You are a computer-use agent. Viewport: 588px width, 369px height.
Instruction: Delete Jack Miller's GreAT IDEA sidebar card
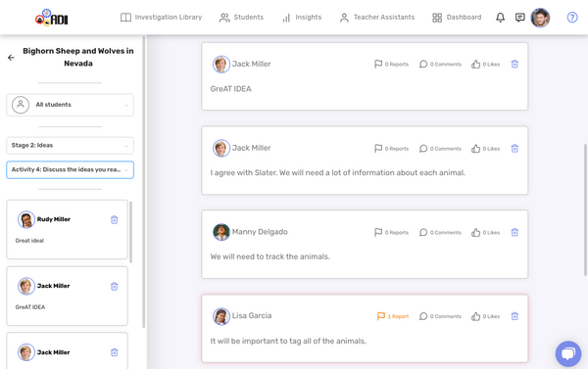tap(115, 286)
